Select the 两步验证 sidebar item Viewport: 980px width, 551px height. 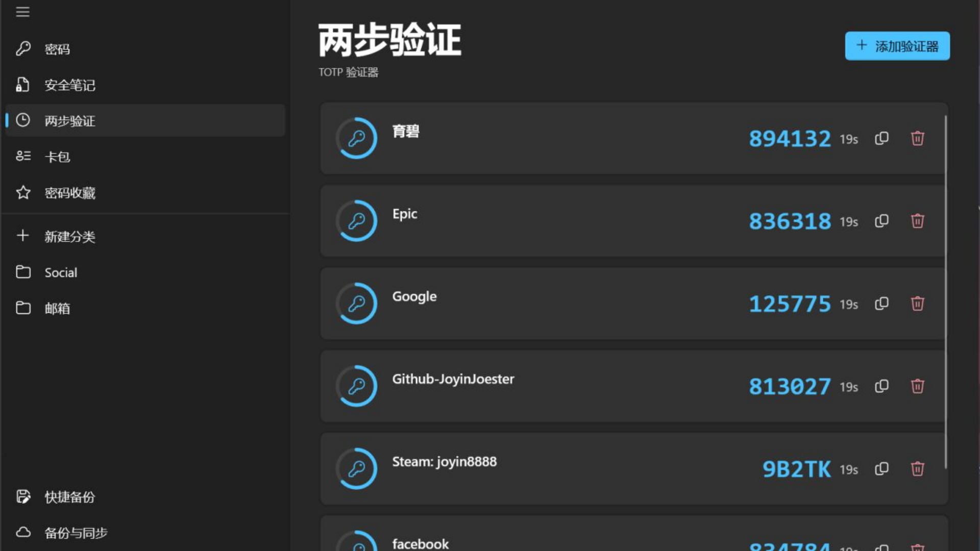145,120
